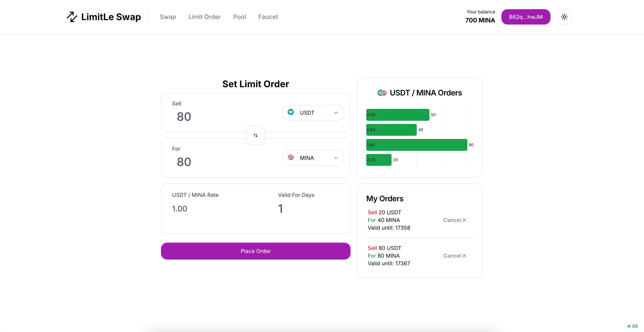Toggle the light/dark theme sun icon
This screenshot has height=332, width=644.
(564, 17)
